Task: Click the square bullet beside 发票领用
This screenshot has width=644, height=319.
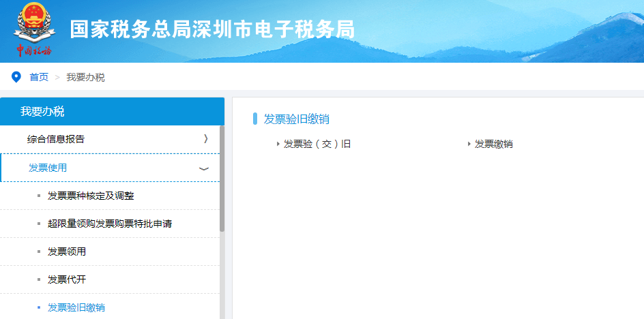Action: (x=39, y=252)
